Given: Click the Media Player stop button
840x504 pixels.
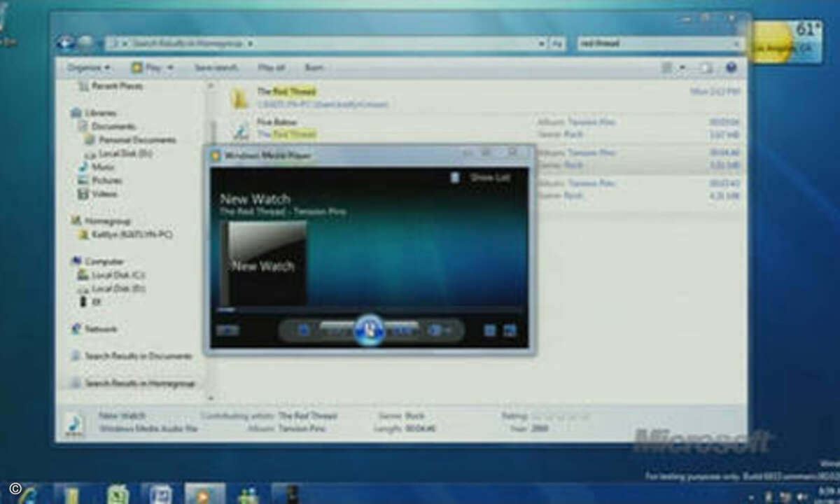Looking at the screenshot, I should tap(304, 330).
